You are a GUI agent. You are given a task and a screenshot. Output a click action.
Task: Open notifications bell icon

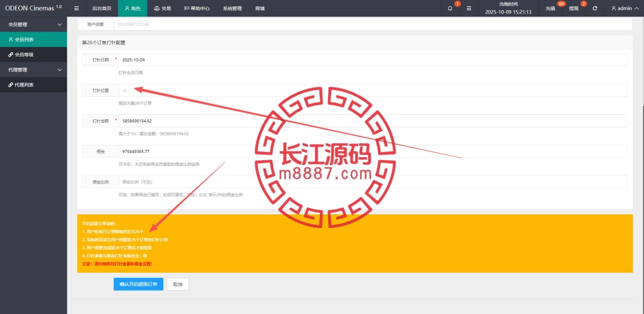coord(450,9)
